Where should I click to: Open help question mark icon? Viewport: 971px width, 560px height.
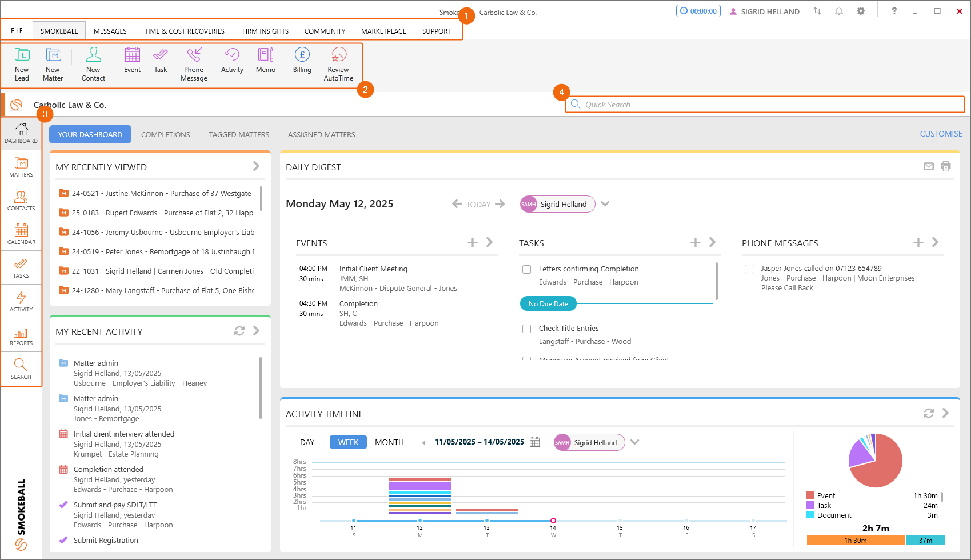click(894, 11)
